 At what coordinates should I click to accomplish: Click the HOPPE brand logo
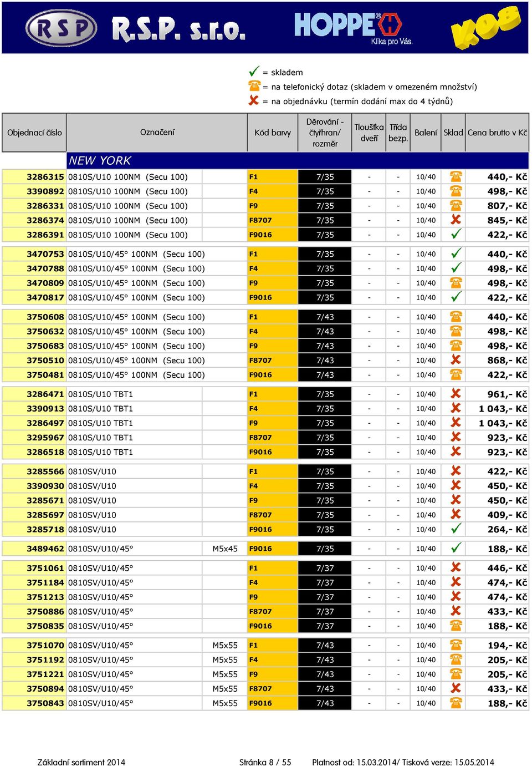coord(348,26)
